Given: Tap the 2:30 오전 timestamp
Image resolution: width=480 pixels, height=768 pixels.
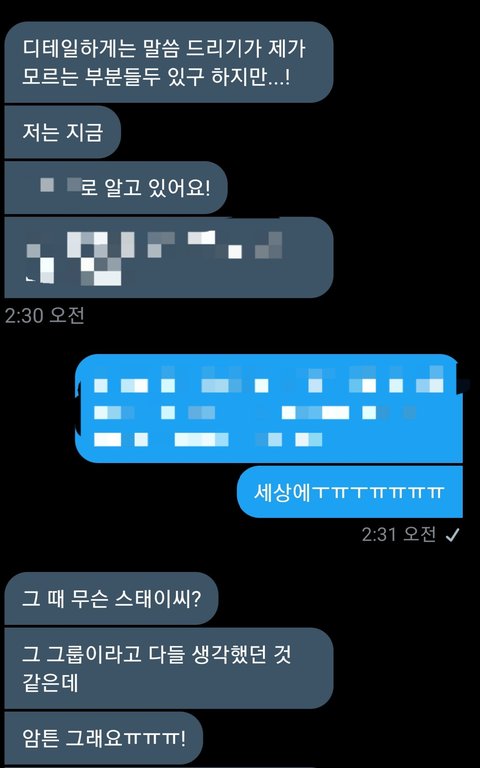Looking at the screenshot, I should 45,316.
